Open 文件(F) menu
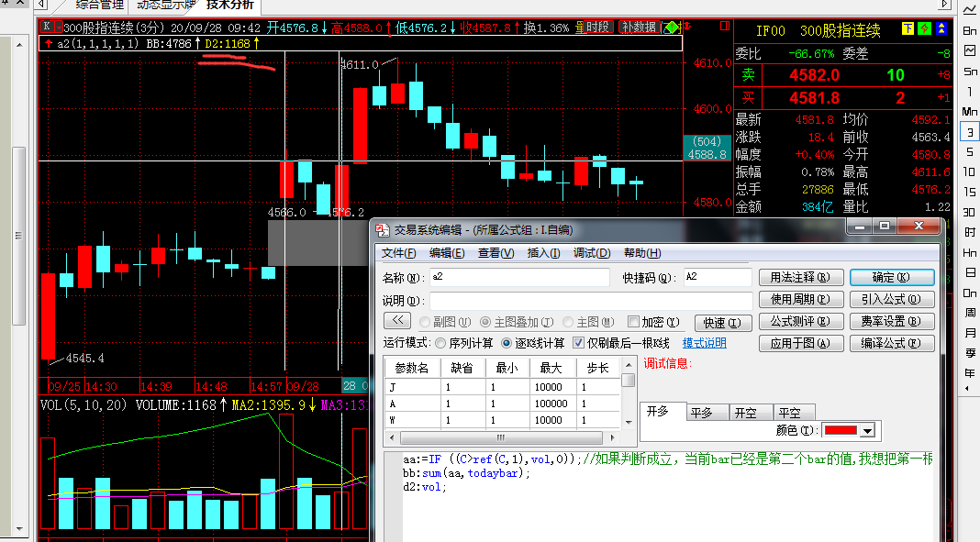 click(x=399, y=253)
